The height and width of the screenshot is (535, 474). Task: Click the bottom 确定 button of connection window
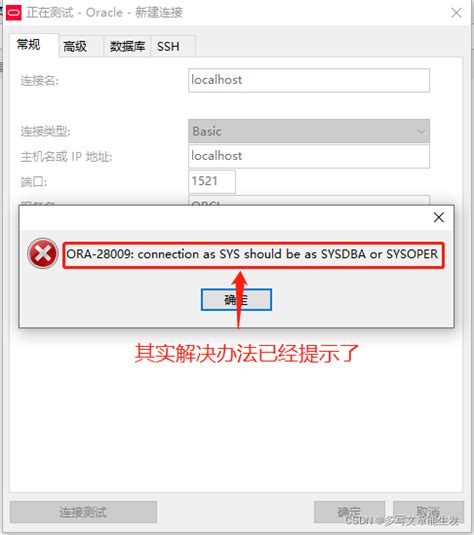click(349, 512)
